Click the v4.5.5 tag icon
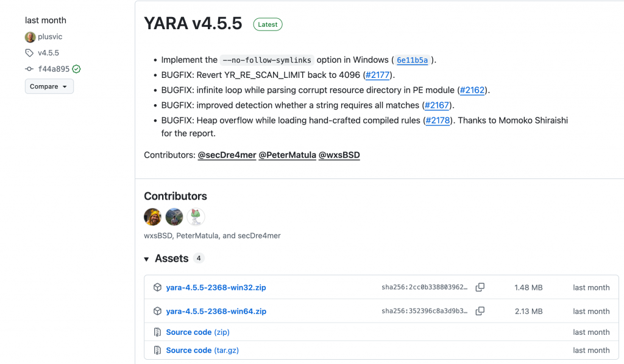This screenshot has height=364, width=624. click(x=29, y=53)
